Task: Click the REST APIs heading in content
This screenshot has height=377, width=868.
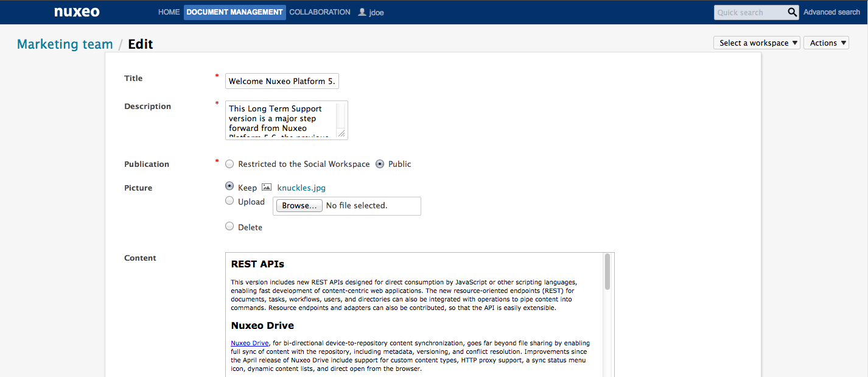Action: tap(257, 264)
